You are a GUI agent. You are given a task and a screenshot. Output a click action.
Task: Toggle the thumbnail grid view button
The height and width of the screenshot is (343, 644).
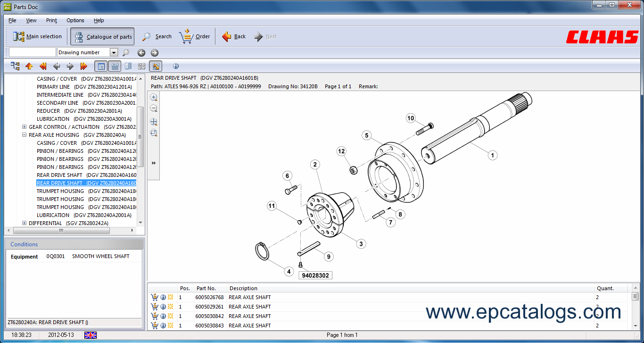click(x=141, y=66)
